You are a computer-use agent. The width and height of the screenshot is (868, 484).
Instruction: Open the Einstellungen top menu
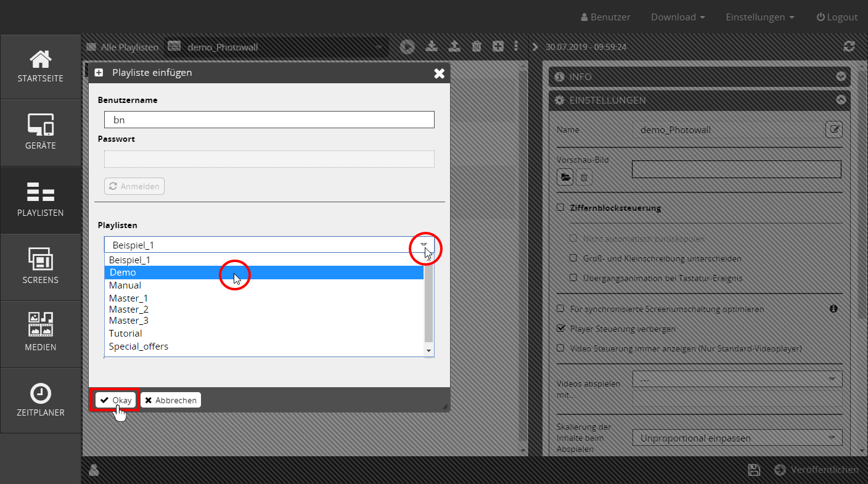759,17
